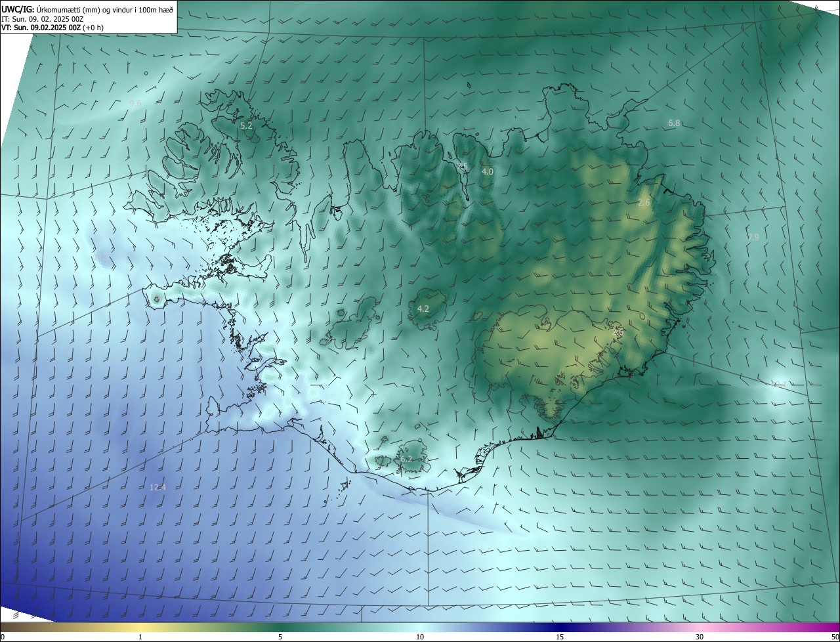Click the 10 tick on the color scale
The height and width of the screenshot is (642, 840).
pyautogui.click(x=420, y=637)
